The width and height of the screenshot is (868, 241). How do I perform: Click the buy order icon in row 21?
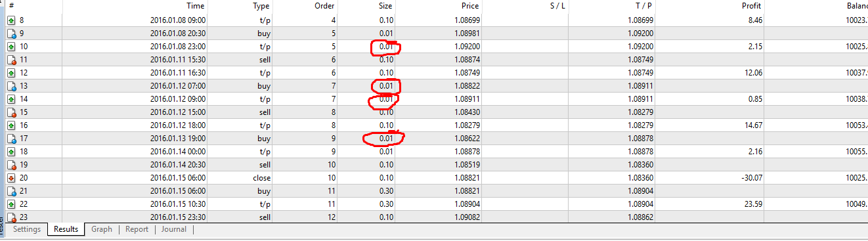pos(11,191)
